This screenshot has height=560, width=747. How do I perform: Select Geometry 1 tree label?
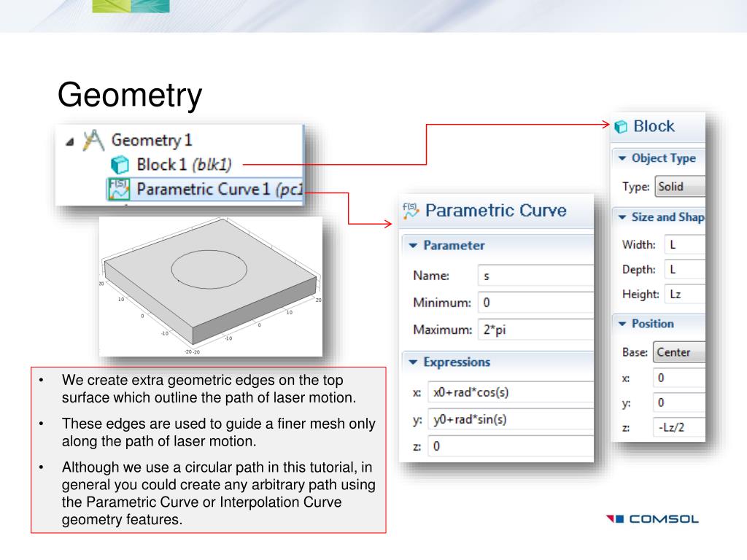click(x=152, y=140)
